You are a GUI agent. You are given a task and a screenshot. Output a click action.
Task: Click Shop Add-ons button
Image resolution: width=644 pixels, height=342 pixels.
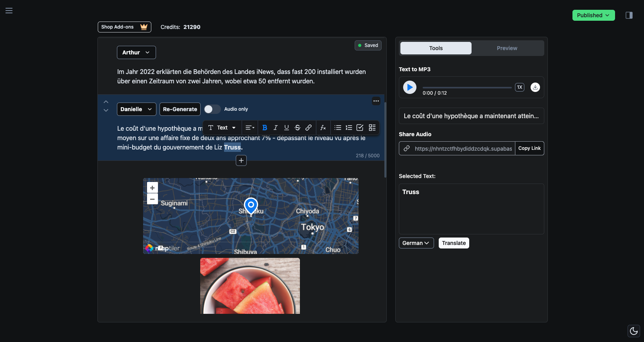point(124,27)
